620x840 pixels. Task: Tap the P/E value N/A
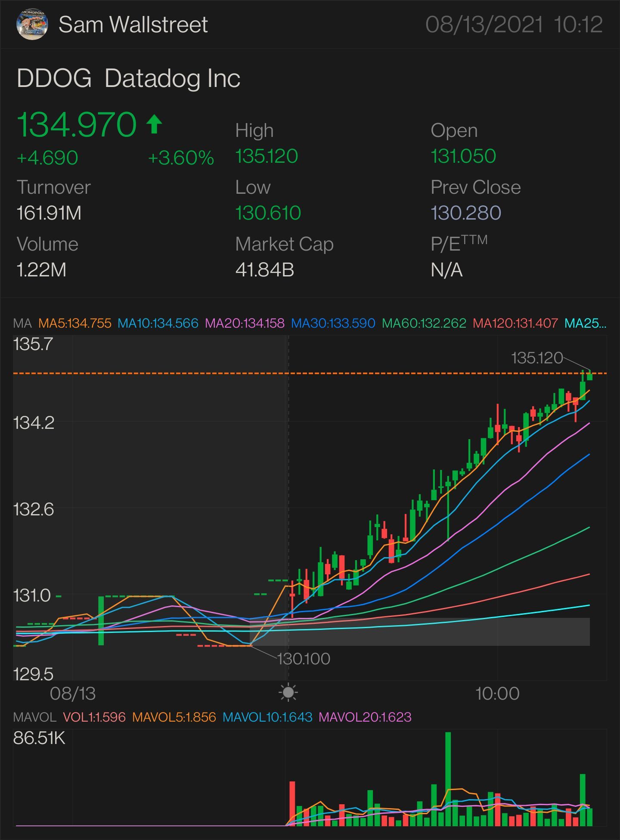(x=446, y=270)
